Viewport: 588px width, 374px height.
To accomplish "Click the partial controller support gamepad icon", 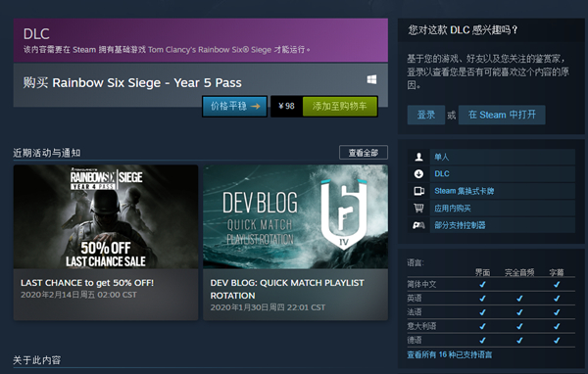I will tap(418, 225).
